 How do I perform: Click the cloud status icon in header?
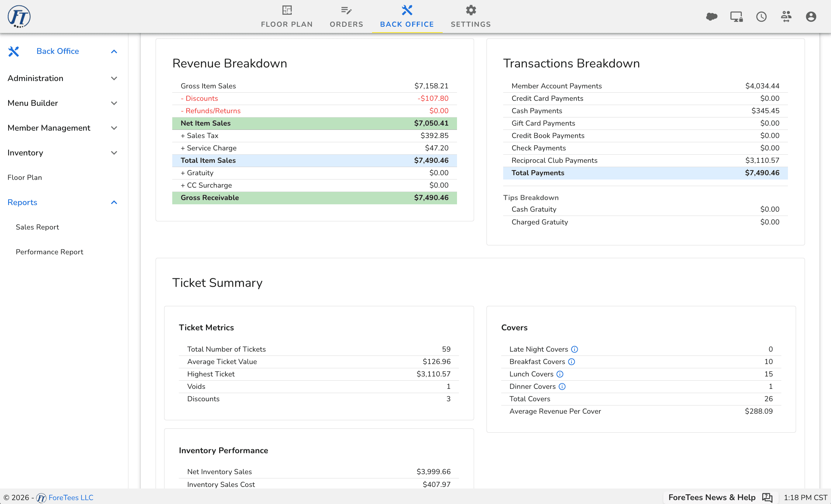[x=712, y=17]
